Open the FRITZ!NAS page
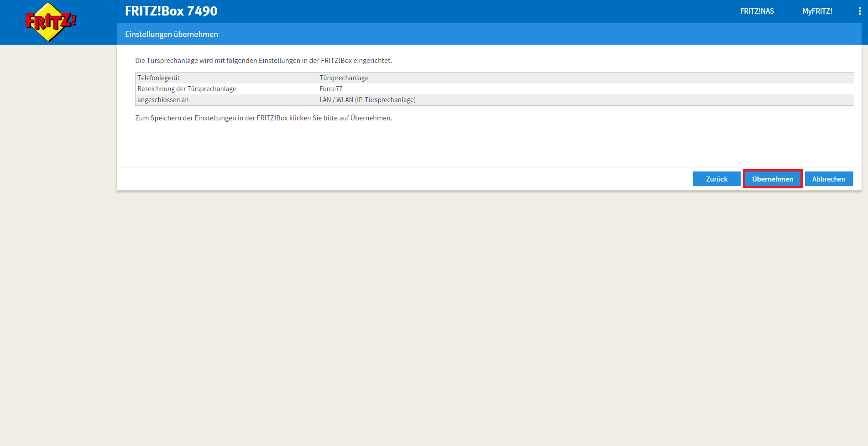Screen dimensions: 868x446 tap(757, 11)
